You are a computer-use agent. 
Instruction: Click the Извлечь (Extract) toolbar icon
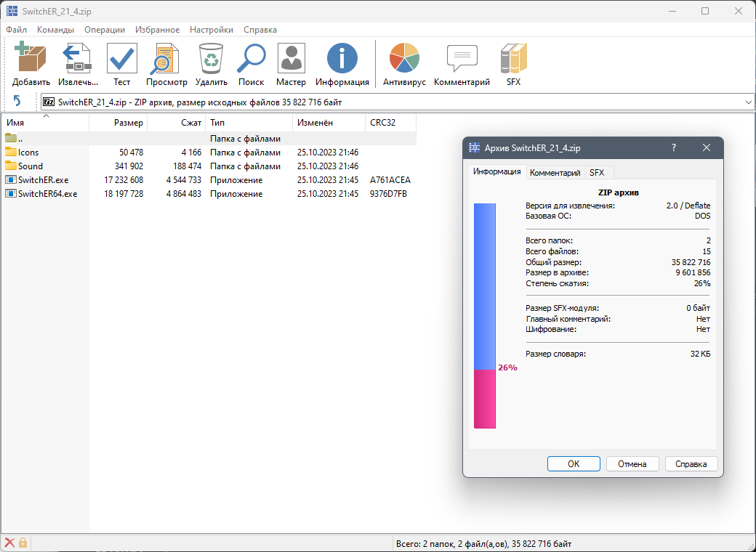[77, 59]
